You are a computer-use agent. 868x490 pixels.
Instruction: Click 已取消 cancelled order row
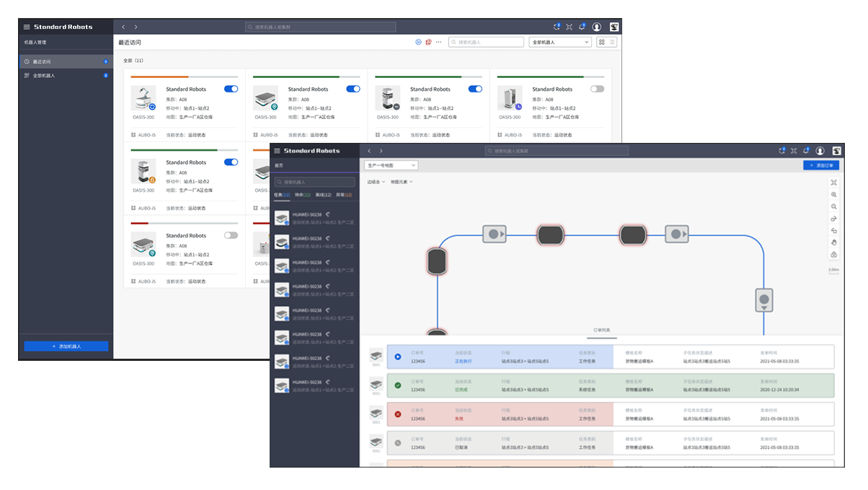point(611,443)
